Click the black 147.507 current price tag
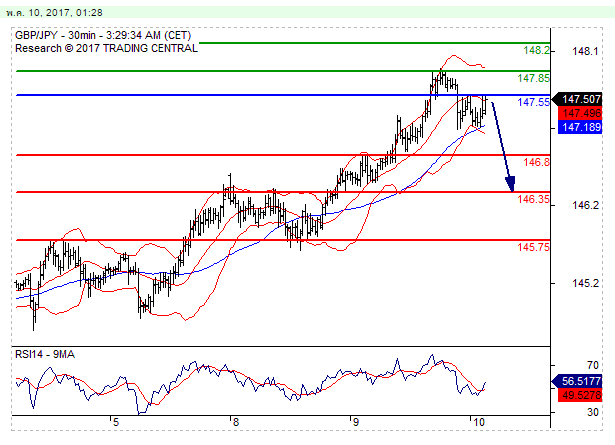Image resolution: width=615 pixels, height=445 pixels. (x=580, y=99)
